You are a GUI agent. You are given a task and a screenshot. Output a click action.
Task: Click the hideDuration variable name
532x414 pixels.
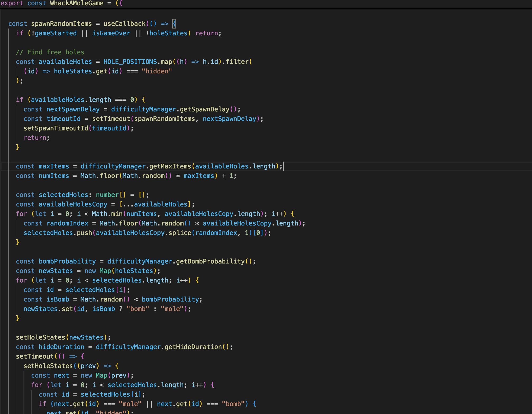tap(62, 347)
